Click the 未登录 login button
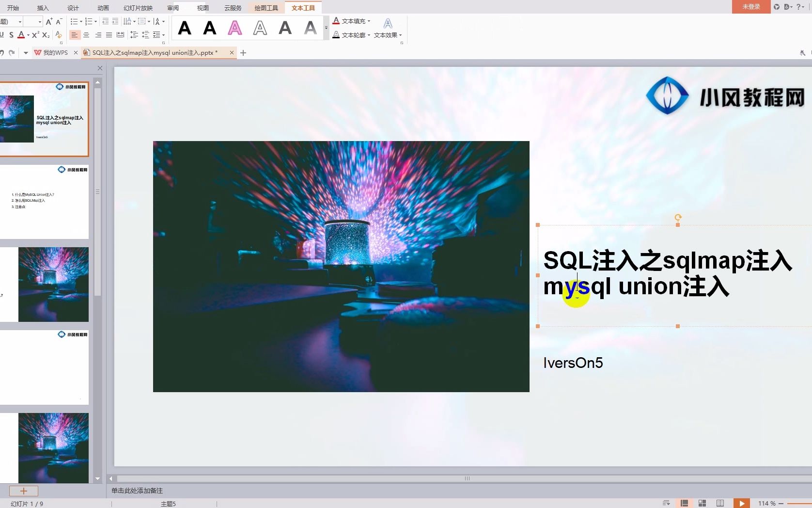The height and width of the screenshot is (508, 812). (750, 7)
